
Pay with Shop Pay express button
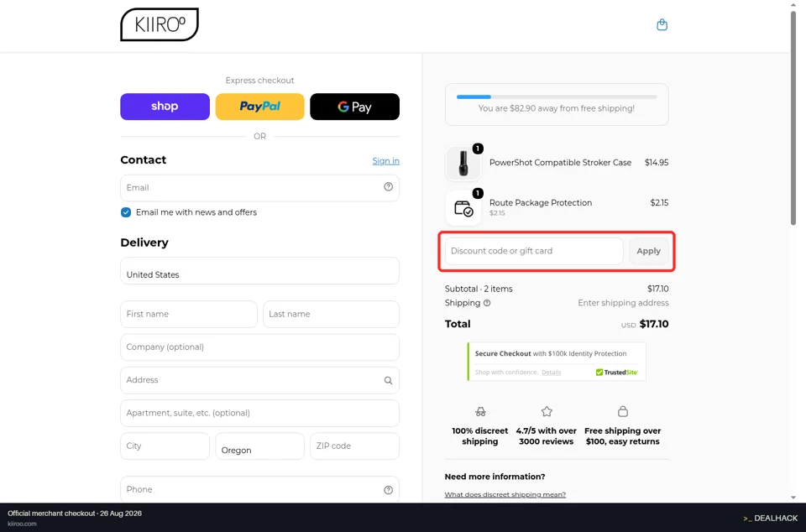pyautogui.click(x=165, y=107)
